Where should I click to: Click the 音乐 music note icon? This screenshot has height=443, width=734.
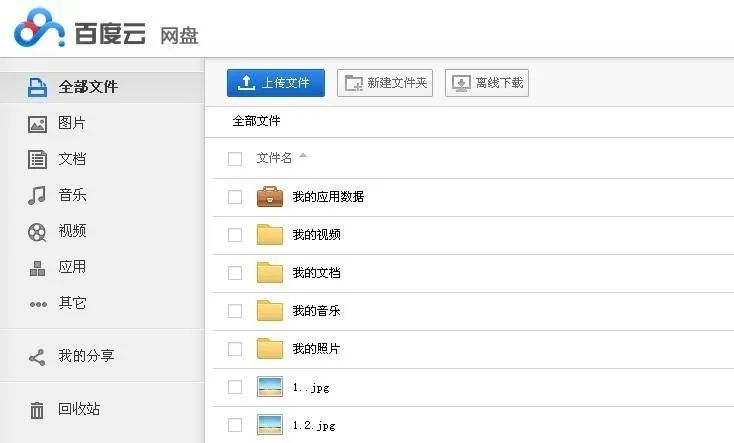pos(37,195)
